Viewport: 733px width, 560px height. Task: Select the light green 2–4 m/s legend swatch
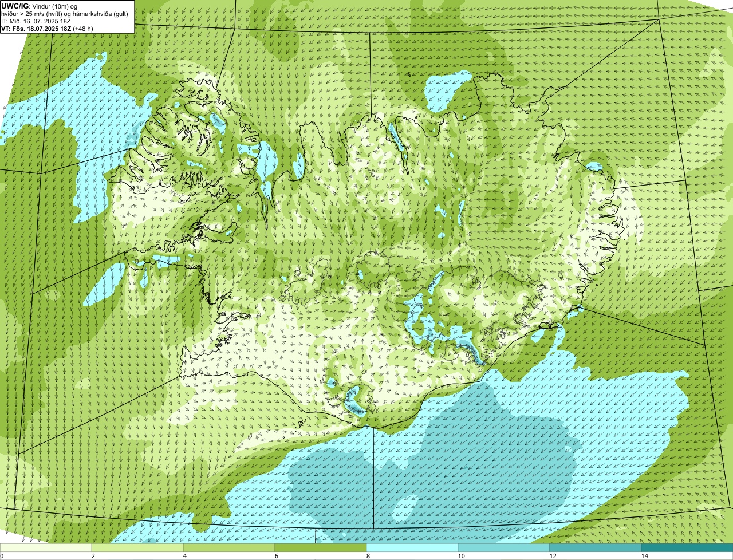(x=137, y=547)
